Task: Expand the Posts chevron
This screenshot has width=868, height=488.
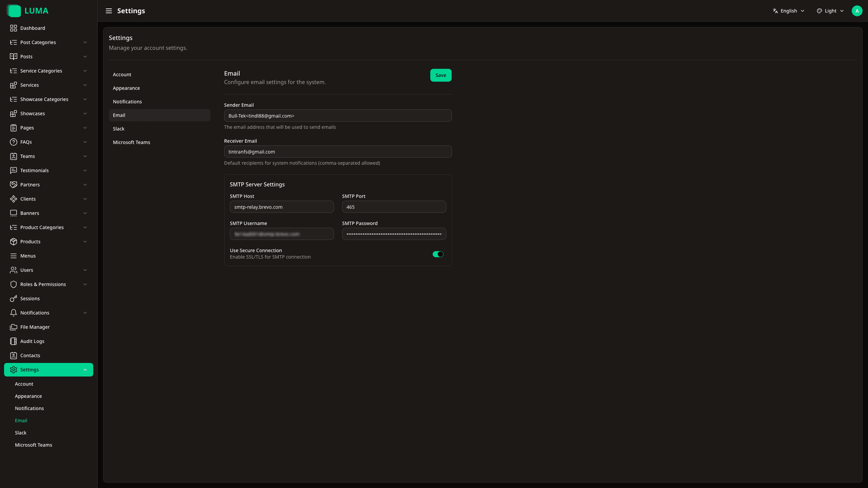Action: (x=85, y=57)
